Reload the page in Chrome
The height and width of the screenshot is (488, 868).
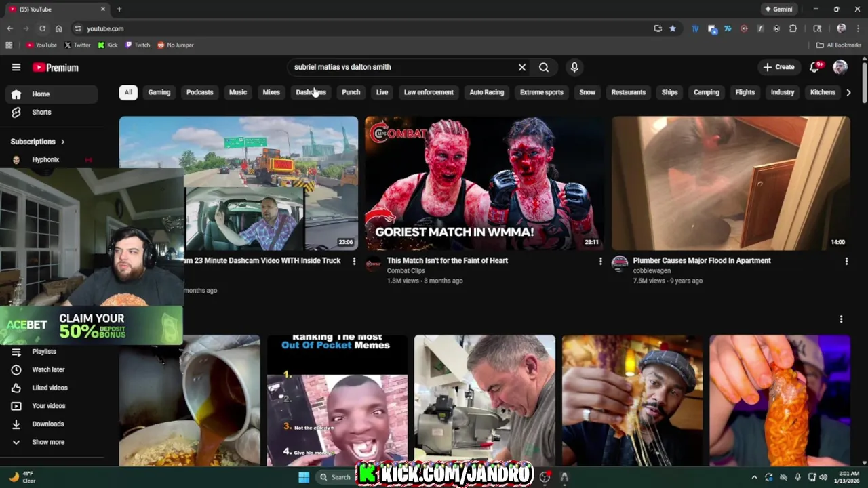[42, 28]
